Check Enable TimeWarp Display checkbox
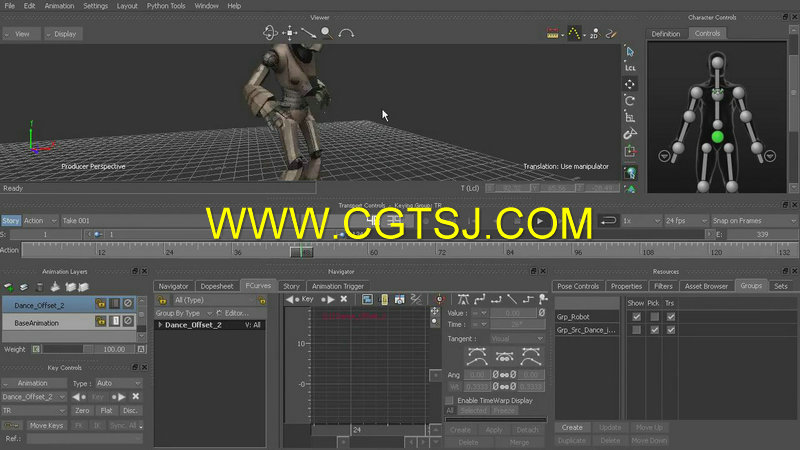This screenshot has height=450, width=800. click(449, 401)
